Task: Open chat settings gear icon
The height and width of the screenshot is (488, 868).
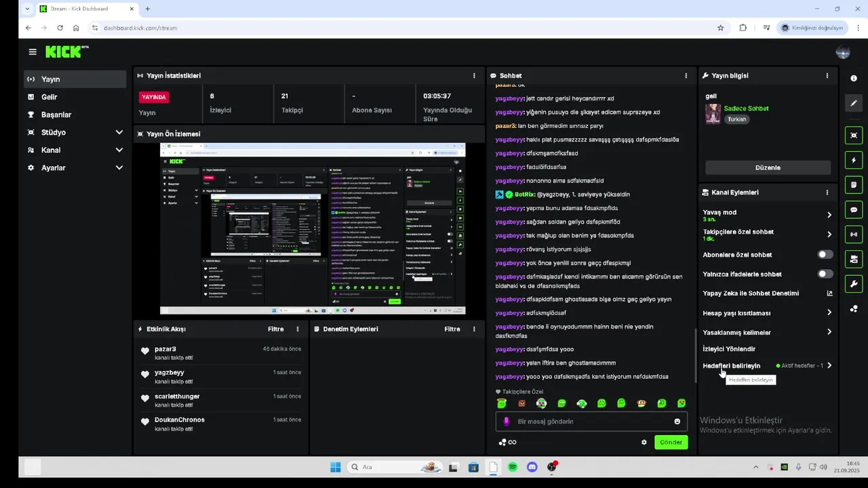Action: click(x=644, y=442)
